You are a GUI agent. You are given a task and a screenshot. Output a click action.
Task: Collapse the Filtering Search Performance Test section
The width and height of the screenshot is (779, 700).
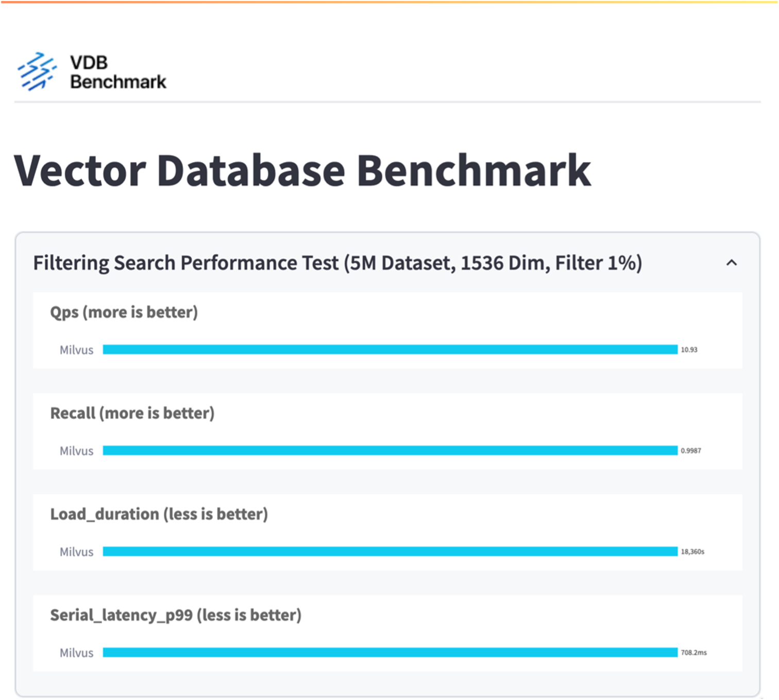click(731, 263)
